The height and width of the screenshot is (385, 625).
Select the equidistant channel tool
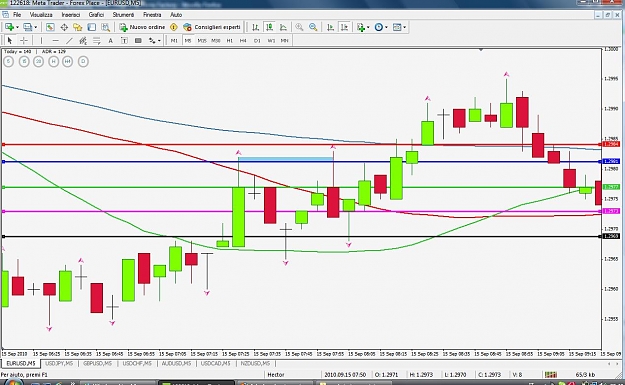point(83,40)
